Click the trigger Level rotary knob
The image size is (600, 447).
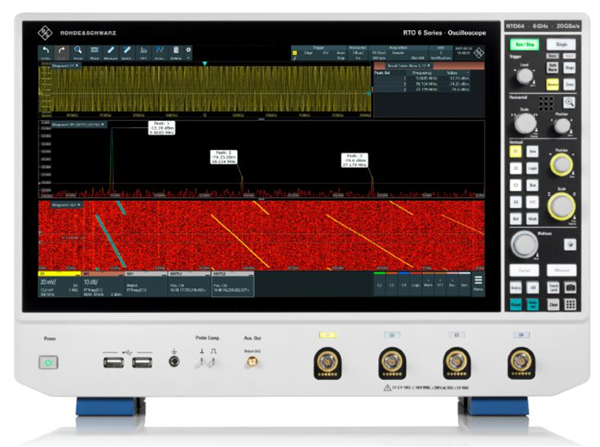(x=521, y=76)
